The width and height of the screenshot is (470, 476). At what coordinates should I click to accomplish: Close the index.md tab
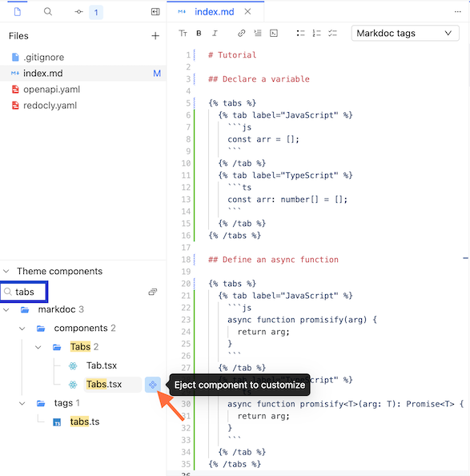[247, 11]
